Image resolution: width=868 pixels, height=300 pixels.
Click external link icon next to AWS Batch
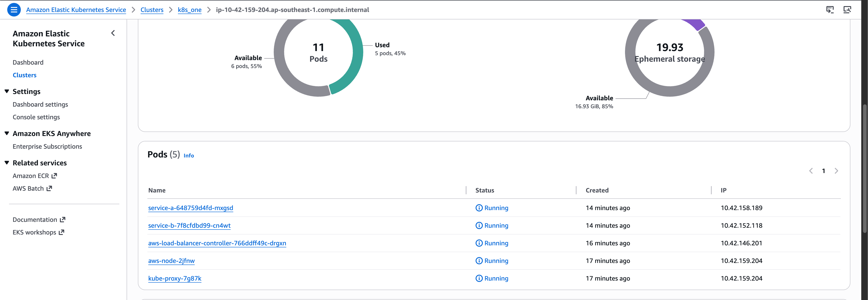click(49, 189)
